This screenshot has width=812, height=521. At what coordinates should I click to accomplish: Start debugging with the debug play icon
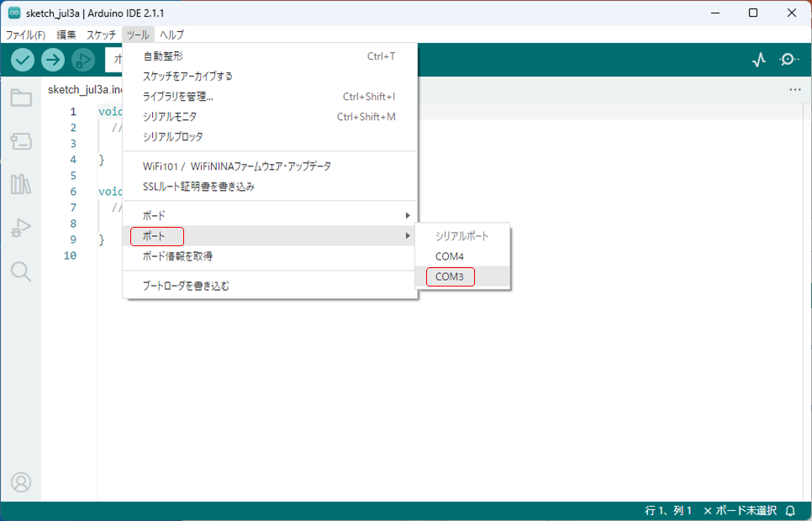(x=83, y=60)
